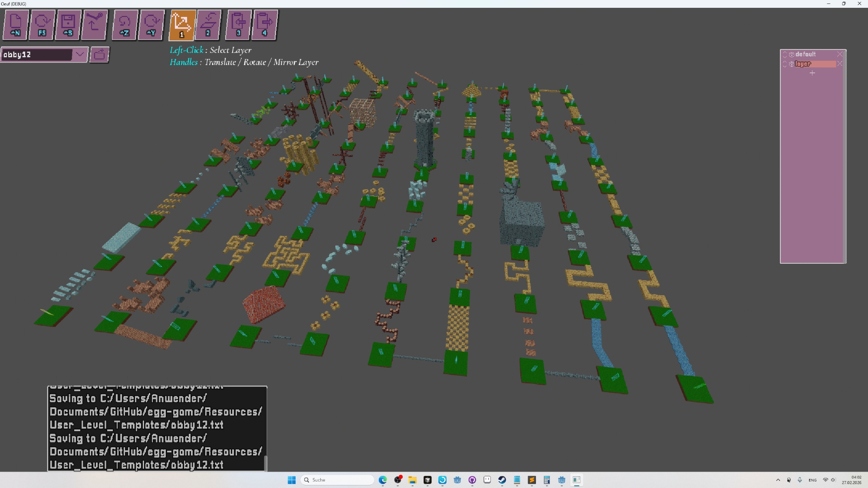
Task: Click clipboard import tool 3
Action: 238,25
